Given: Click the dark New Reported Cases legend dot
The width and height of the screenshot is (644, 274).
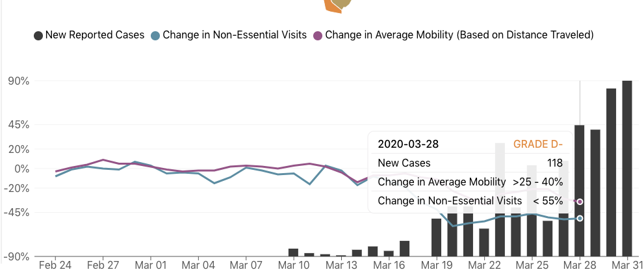Looking at the screenshot, I should pos(38,35).
